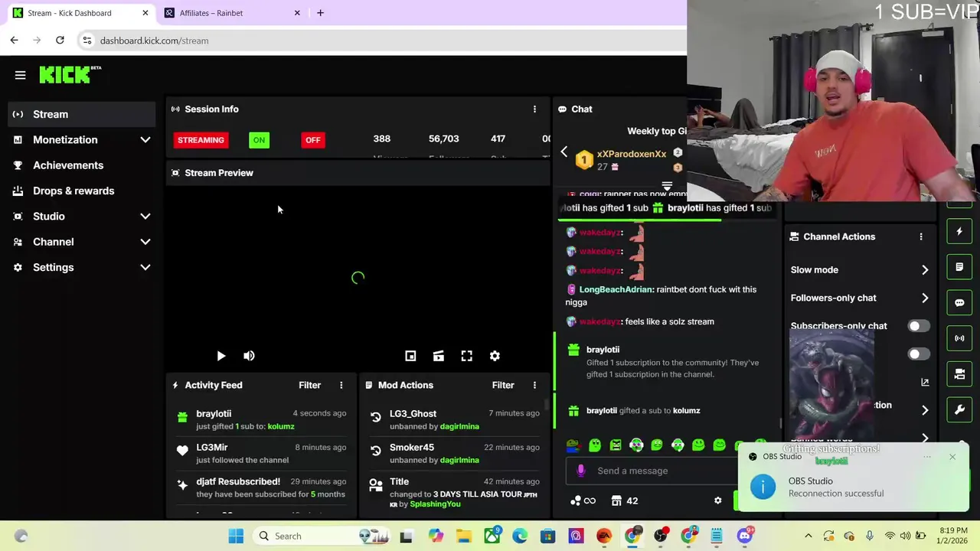
Task: Toggle Subscribers-only chat switch
Action: (x=918, y=326)
